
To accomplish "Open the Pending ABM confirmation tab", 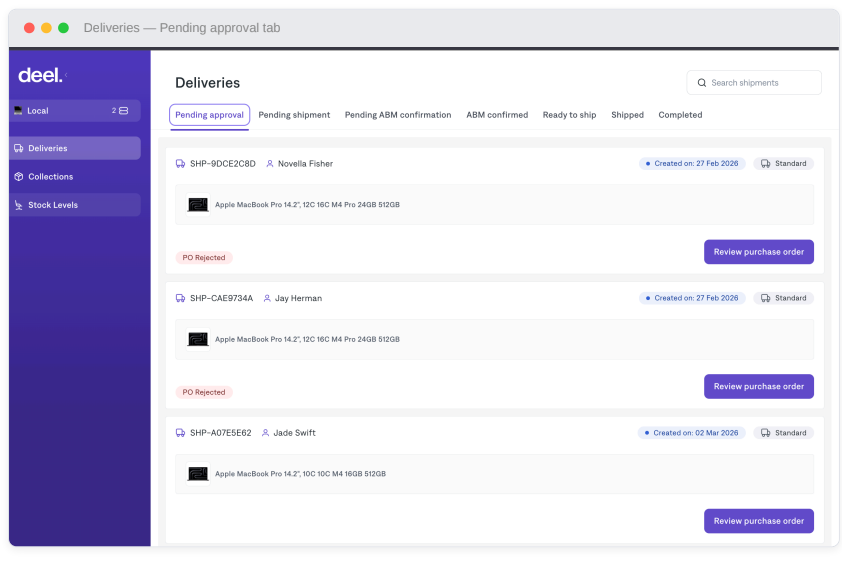I will pyautogui.click(x=398, y=115).
